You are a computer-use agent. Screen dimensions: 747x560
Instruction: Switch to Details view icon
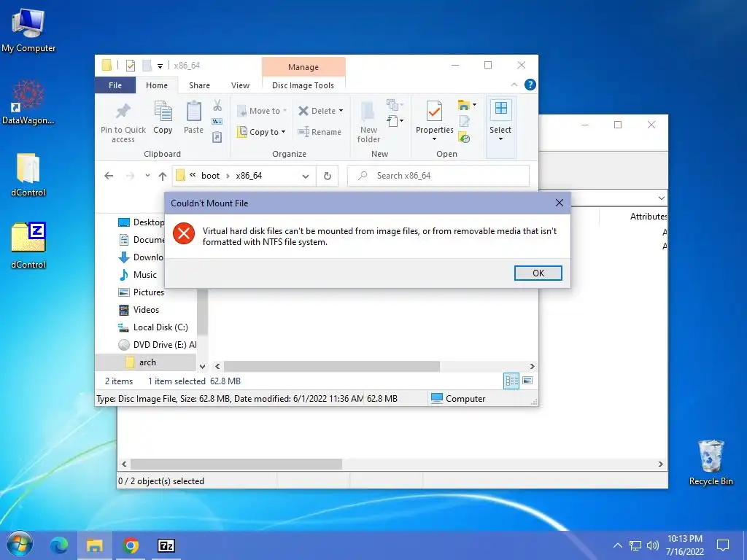(511, 381)
